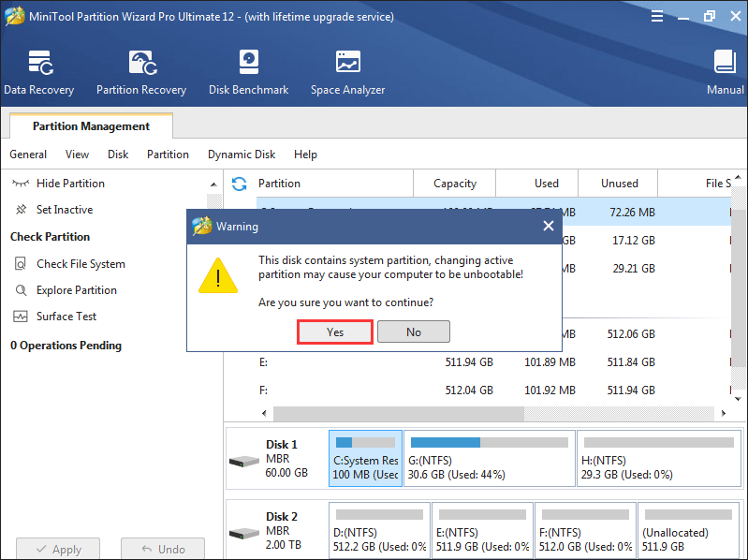Screen dimensions: 748x560
Task: Choose Set Inactive in the sidebar
Action: [x=64, y=210]
